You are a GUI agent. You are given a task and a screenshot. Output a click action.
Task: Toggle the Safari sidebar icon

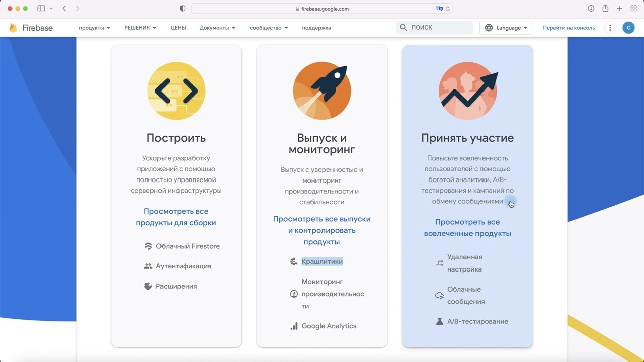(41, 9)
